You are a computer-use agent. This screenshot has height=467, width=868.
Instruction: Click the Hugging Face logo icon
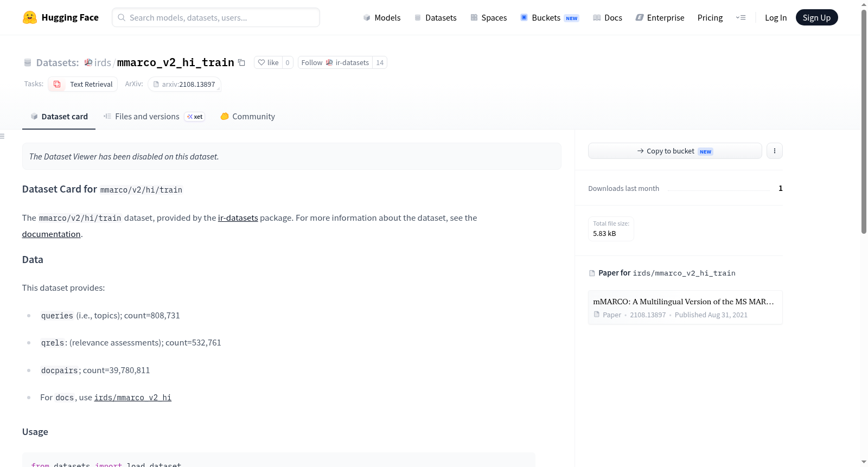[x=30, y=17]
